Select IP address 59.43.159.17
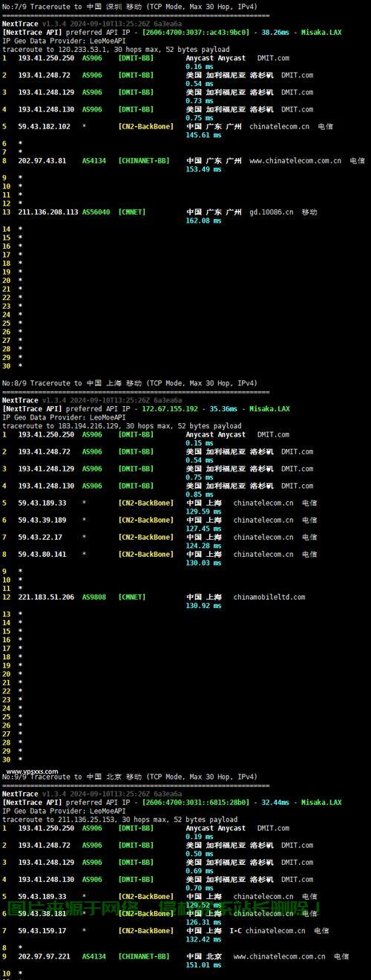Viewport: 371px width, 980px height. point(42,931)
